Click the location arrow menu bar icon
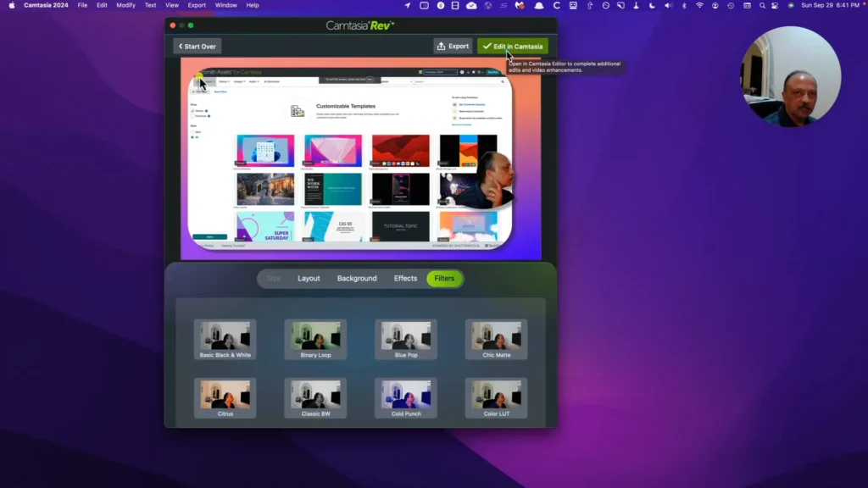Image resolution: width=868 pixels, height=488 pixels. point(408,6)
